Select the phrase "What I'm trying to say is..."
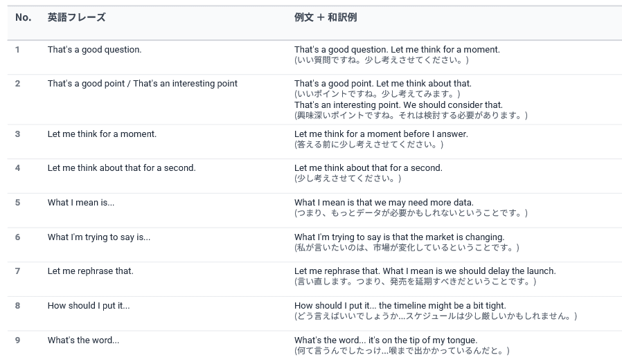 98,237
